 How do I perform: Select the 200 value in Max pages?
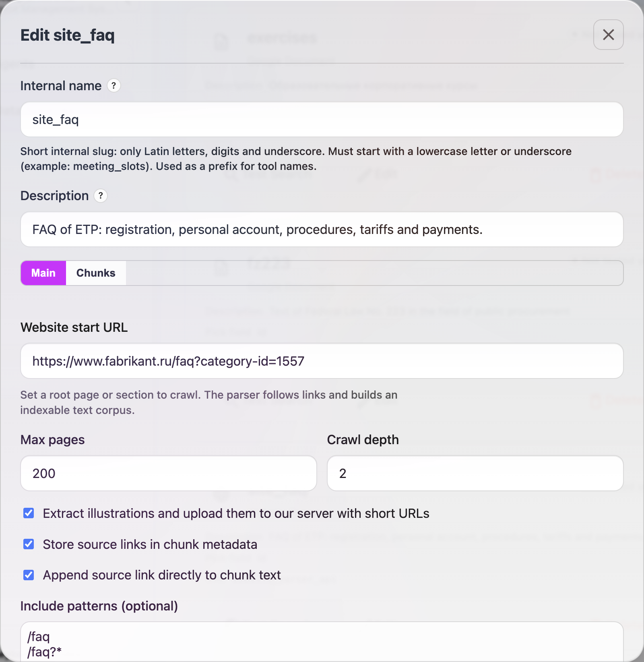tap(43, 473)
